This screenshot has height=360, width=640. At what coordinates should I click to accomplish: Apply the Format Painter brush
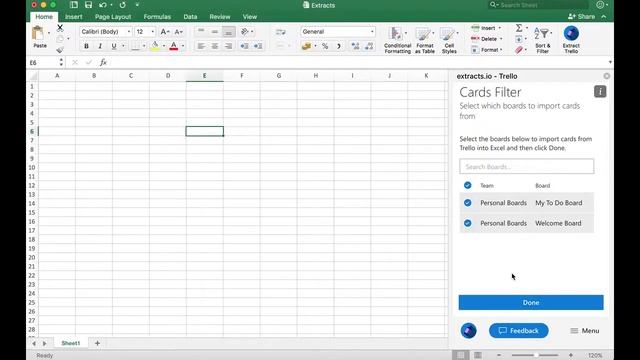pyautogui.click(x=60, y=50)
